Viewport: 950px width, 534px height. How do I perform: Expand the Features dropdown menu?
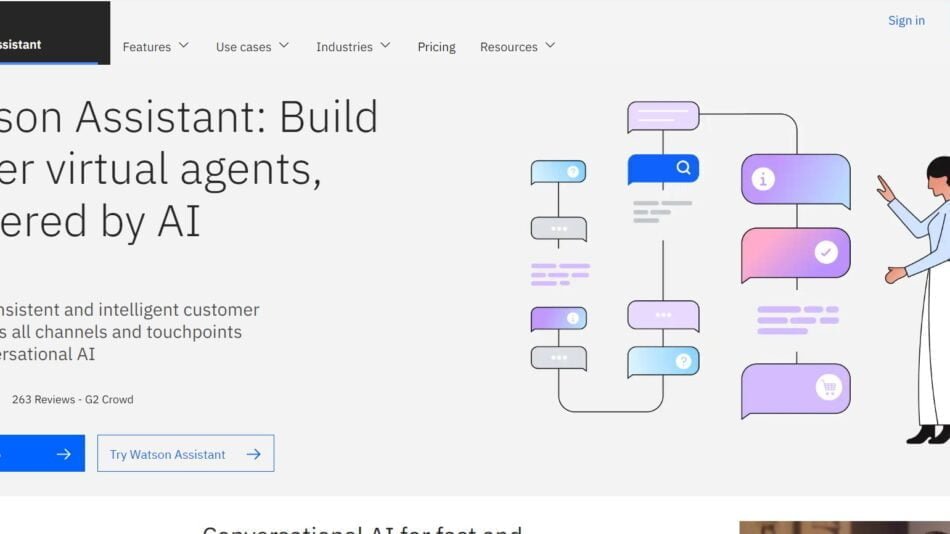[x=155, y=46]
